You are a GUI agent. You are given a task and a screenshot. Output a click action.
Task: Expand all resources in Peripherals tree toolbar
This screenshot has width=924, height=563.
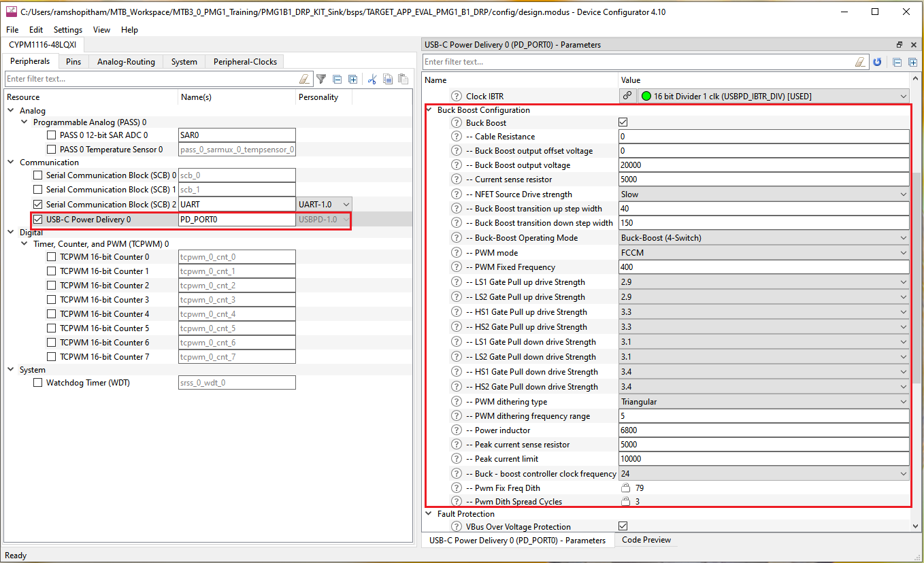(352, 79)
